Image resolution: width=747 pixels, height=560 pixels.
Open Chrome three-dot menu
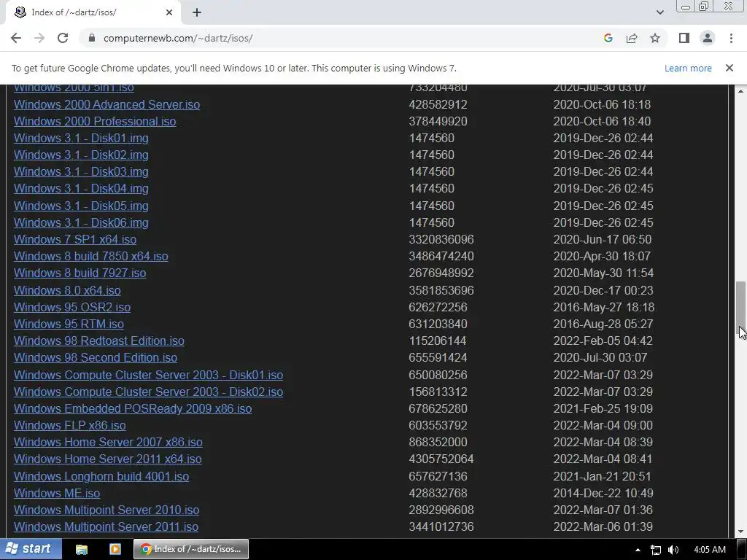pos(731,38)
